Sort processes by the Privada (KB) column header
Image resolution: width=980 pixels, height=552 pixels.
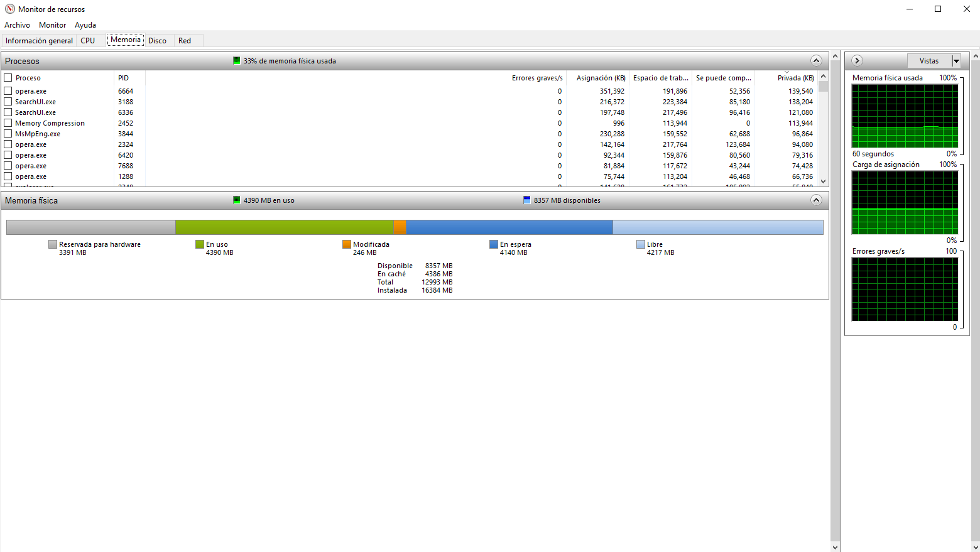point(795,77)
